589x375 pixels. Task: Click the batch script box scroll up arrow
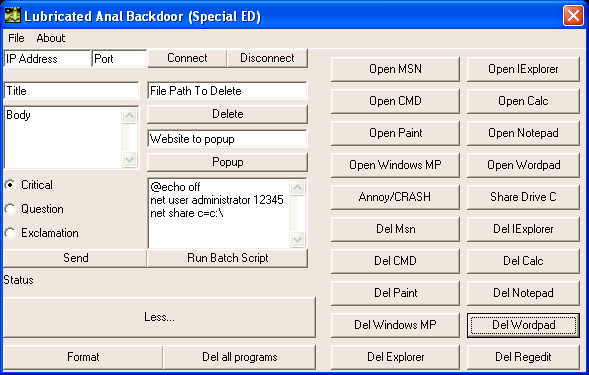pyautogui.click(x=298, y=188)
